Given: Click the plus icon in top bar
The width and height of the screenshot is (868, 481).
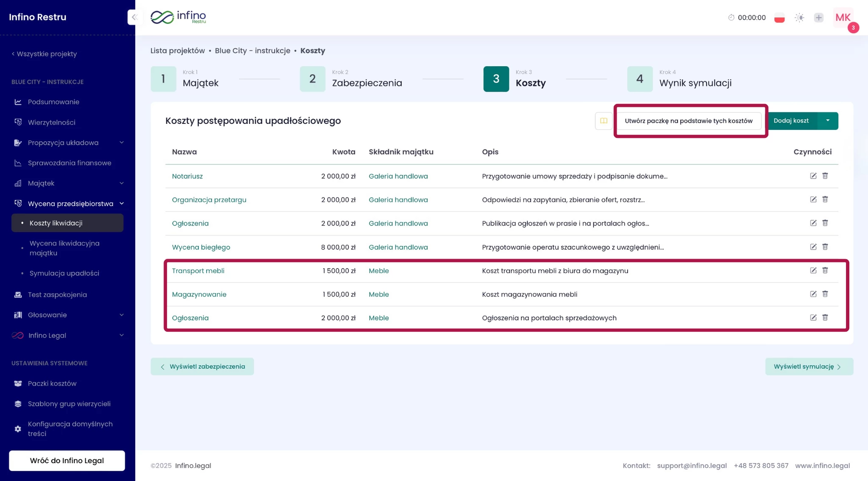Looking at the screenshot, I should [x=818, y=18].
